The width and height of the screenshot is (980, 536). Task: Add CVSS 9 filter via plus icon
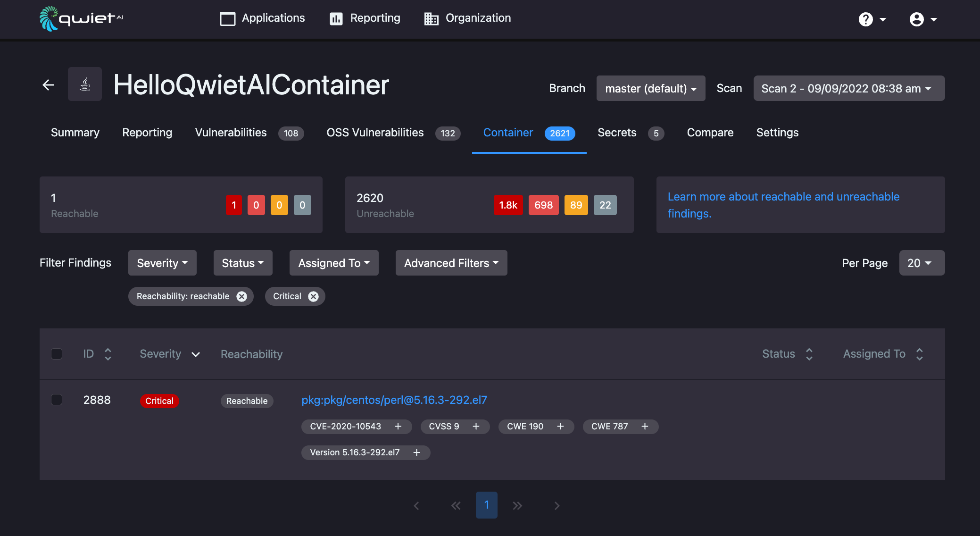476,427
